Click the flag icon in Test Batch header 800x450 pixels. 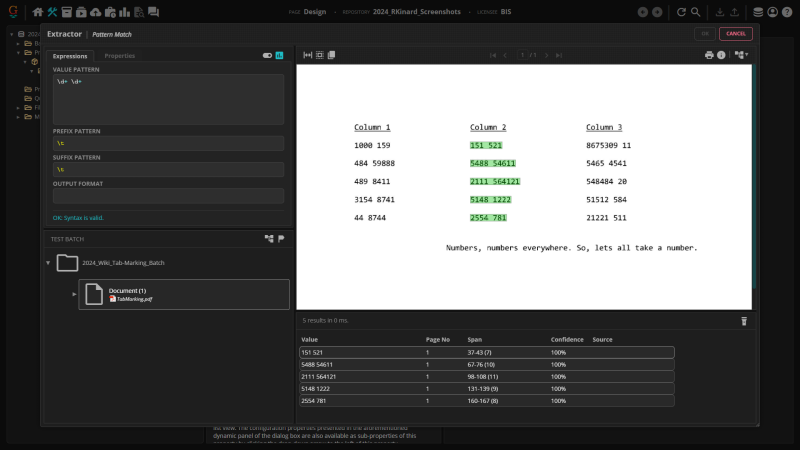pos(281,239)
